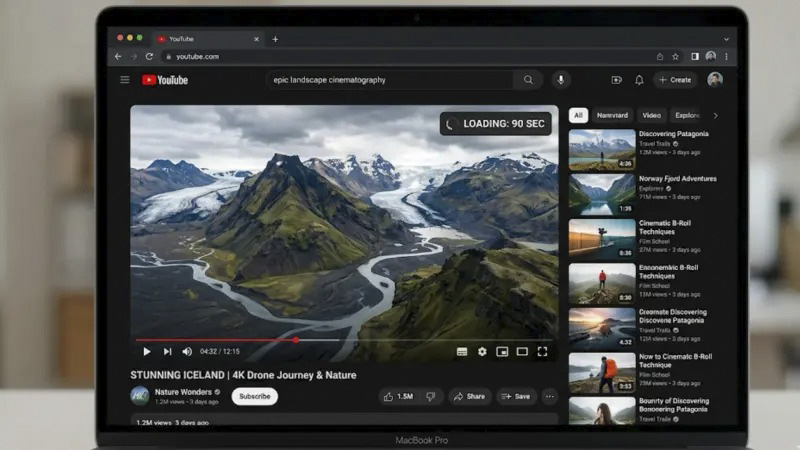
Task: Click the red video progress bar scrubber
Action: [x=296, y=340]
